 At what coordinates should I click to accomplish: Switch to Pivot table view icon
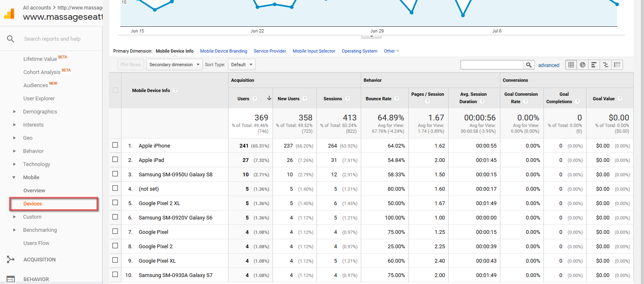(617, 65)
